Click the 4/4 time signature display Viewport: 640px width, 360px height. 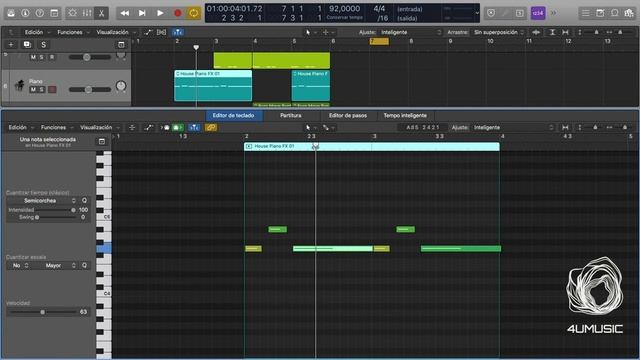379,9
